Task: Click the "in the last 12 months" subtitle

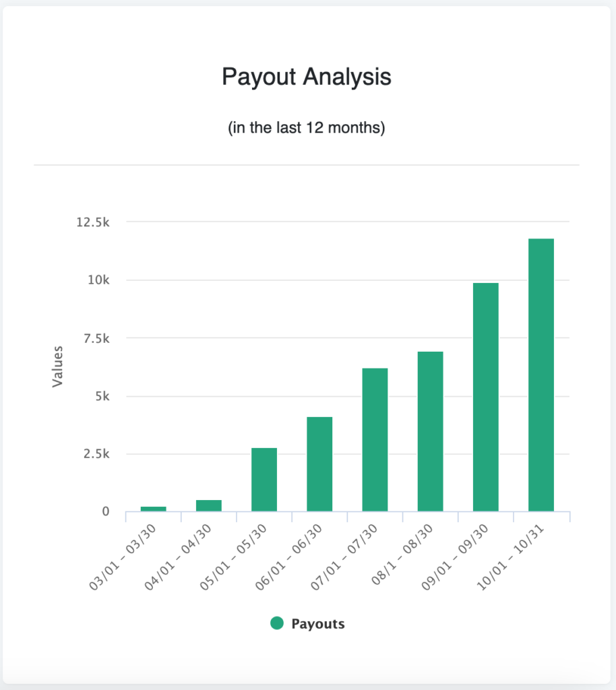Action: tap(307, 127)
